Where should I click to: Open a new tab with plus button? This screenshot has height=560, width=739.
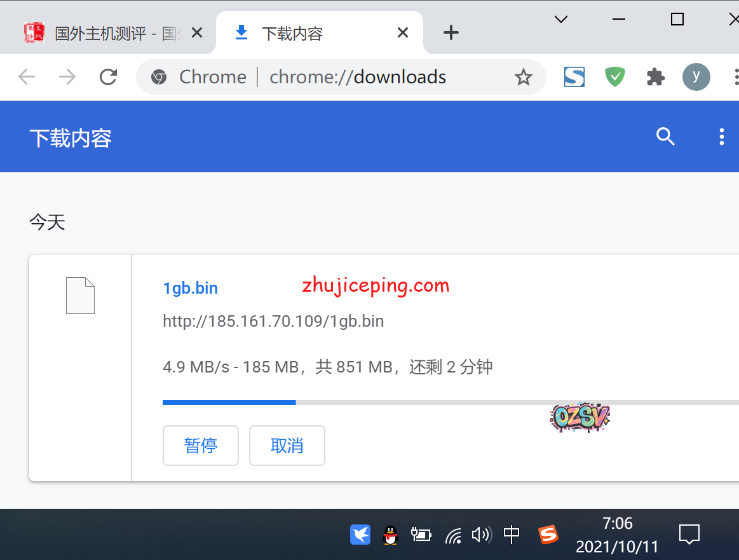451,33
